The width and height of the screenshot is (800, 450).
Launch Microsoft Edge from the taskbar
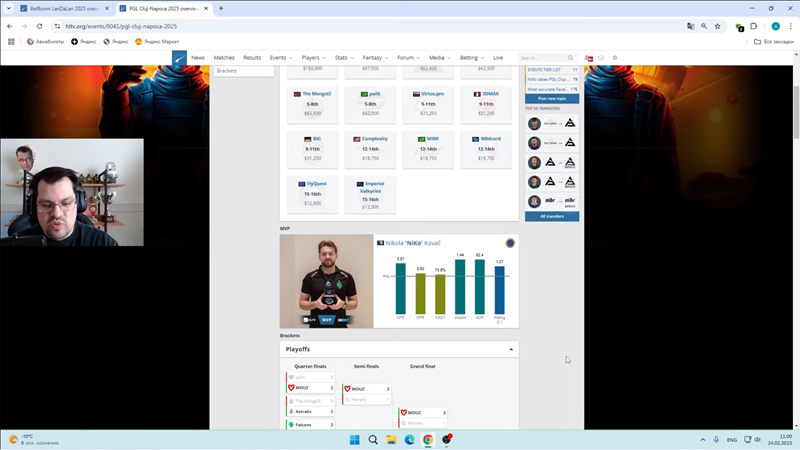coord(410,439)
